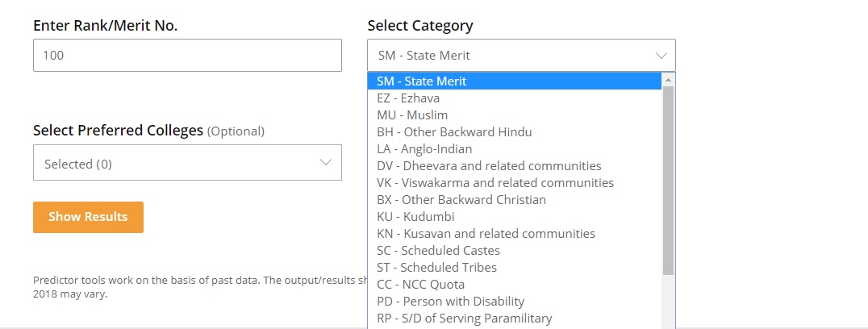Select SM - State Merit option
Screen dimensions: 868x329
click(422, 81)
